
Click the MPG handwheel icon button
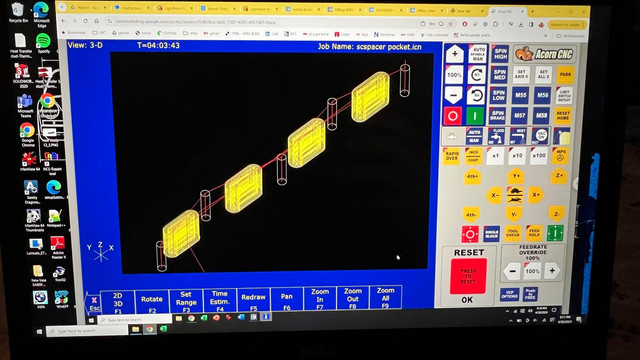560,156
